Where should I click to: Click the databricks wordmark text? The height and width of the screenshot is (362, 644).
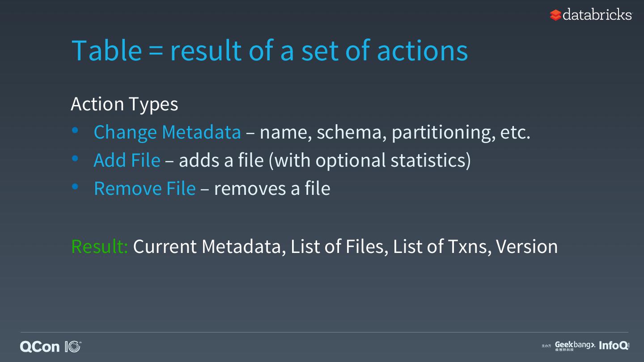click(597, 15)
